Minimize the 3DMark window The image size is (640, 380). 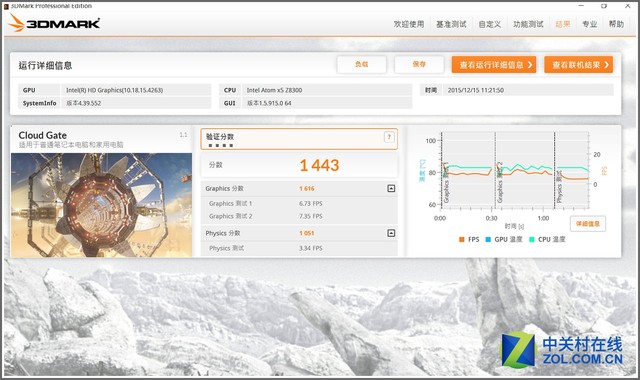pos(581,6)
